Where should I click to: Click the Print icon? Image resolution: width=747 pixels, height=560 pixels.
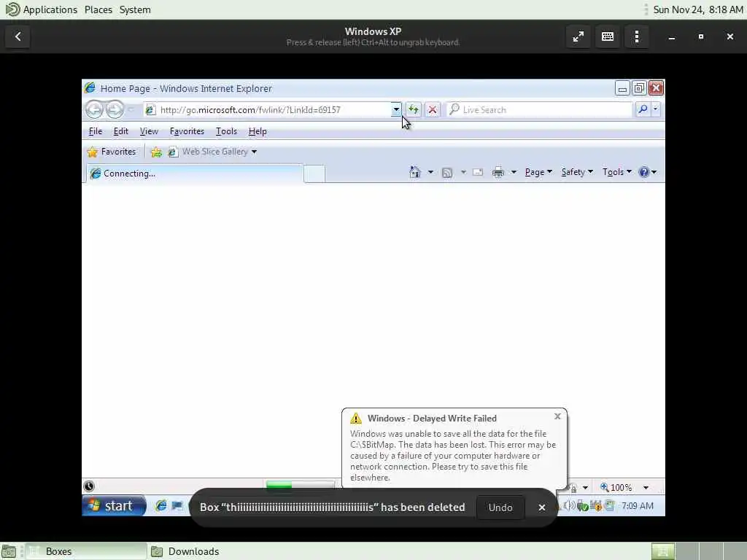tap(498, 172)
